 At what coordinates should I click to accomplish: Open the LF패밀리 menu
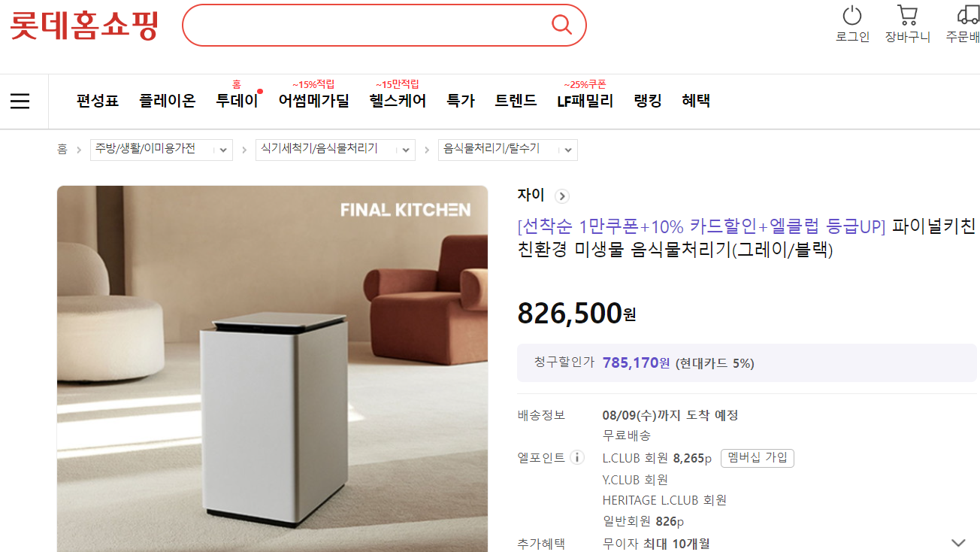tap(585, 101)
